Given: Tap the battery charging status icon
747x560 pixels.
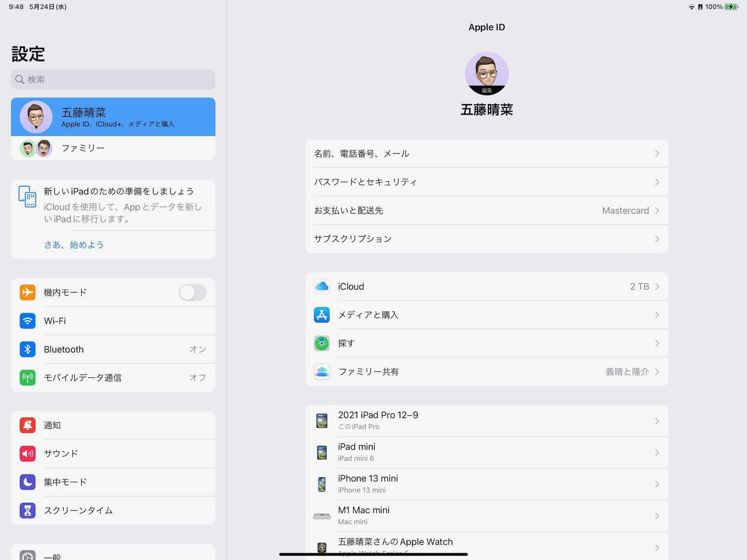Looking at the screenshot, I should [x=731, y=7].
